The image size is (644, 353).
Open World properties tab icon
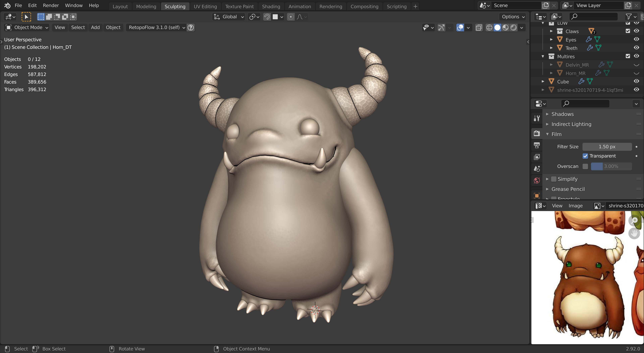[x=536, y=180]
